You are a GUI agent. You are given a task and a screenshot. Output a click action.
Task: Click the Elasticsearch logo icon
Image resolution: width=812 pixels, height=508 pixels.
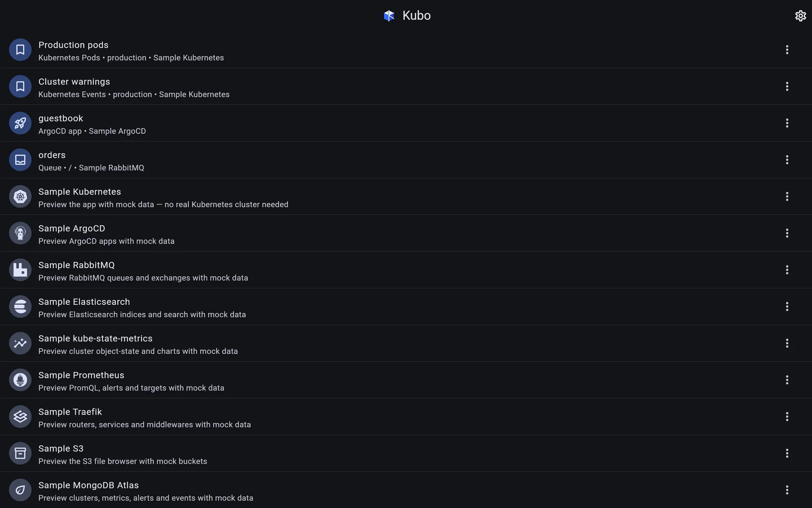pyautogui.click(x=20, y=307)
